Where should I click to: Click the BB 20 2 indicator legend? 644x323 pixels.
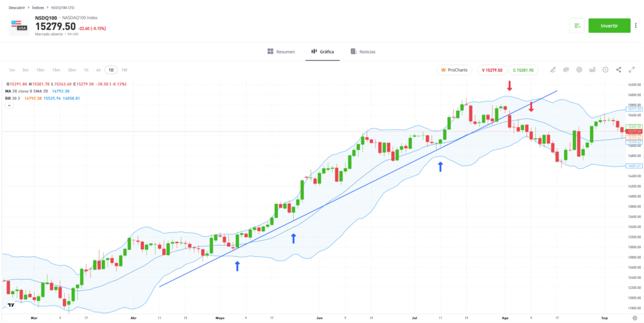[x=43, y=98]
